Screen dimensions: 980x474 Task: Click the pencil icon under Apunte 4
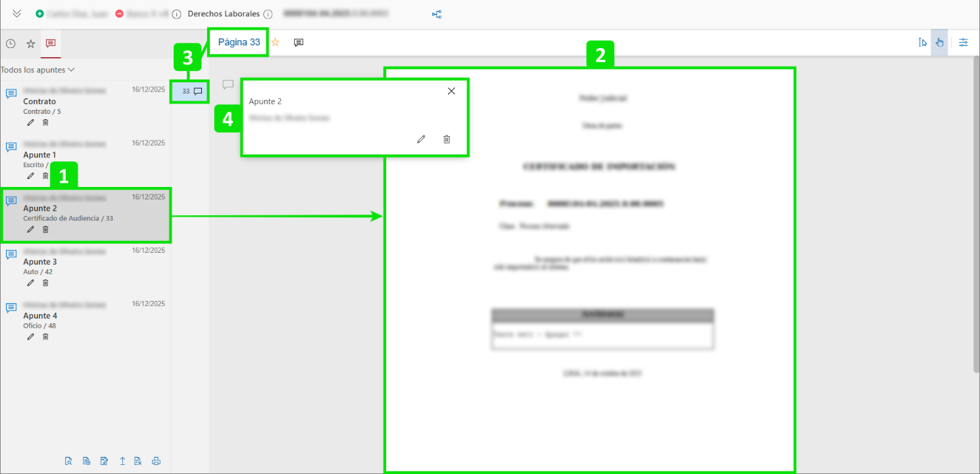[x=30, y=336]
